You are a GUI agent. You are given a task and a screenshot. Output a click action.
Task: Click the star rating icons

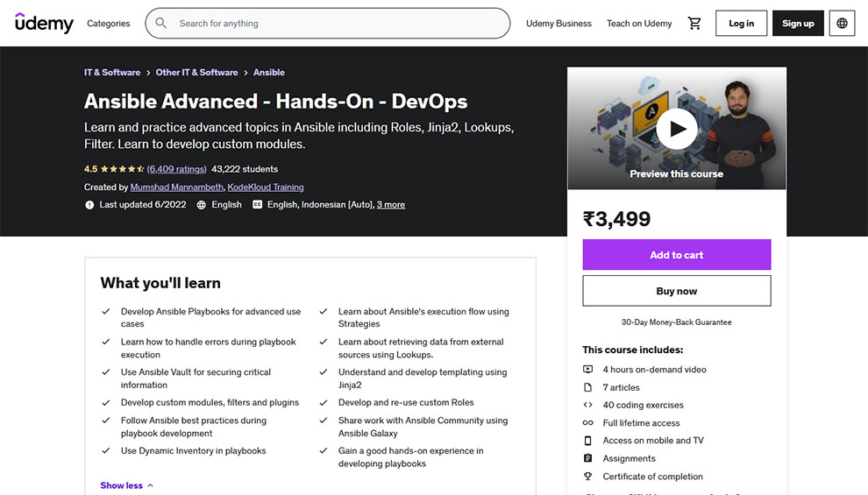coord(123,169)
